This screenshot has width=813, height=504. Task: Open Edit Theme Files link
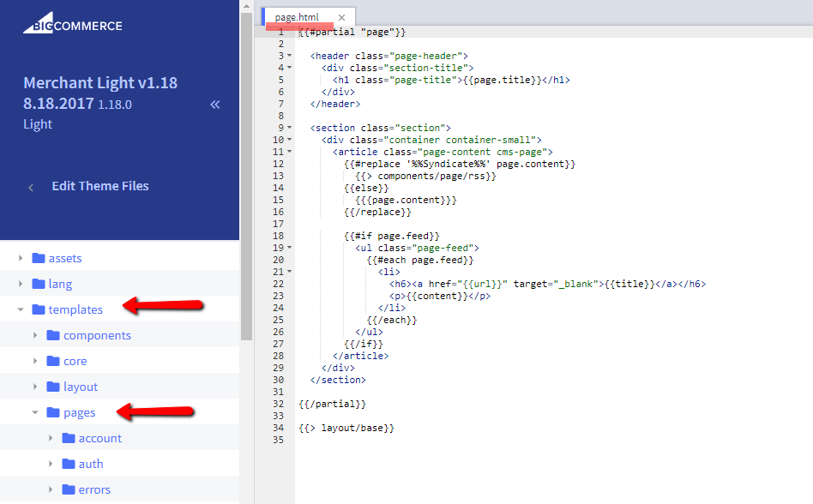click(x=100, y=186)
